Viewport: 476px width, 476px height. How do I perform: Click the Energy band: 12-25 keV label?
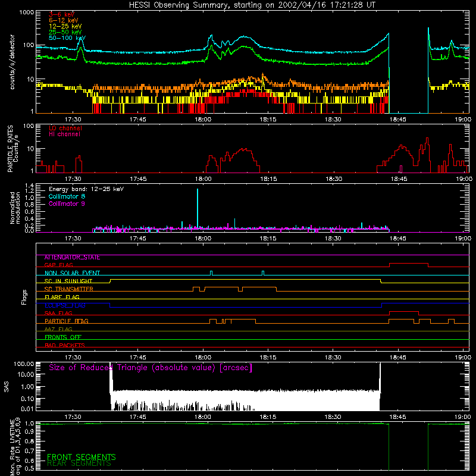(x=86, y=189)
